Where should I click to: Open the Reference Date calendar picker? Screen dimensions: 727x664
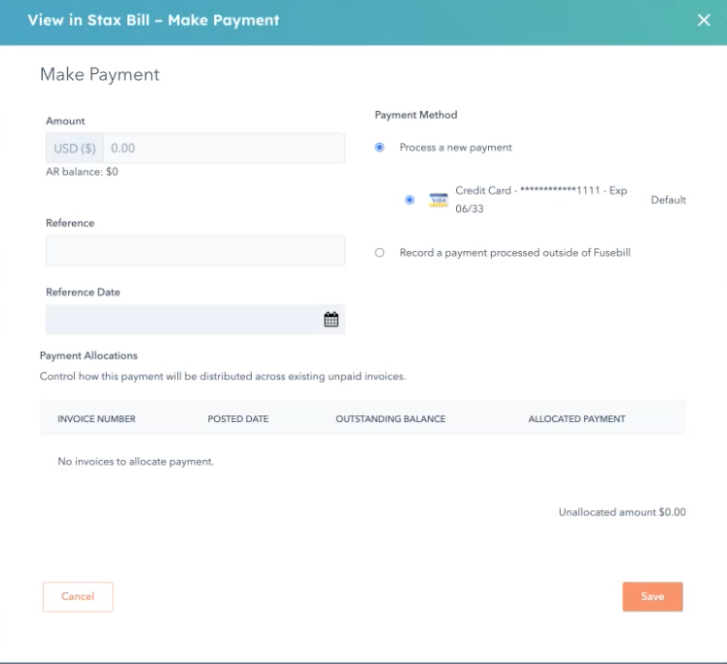[331, 319]
